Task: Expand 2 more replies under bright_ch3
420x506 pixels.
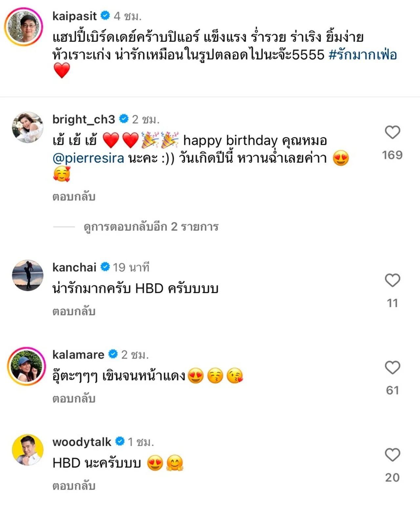Action: [x=151, y=227]
